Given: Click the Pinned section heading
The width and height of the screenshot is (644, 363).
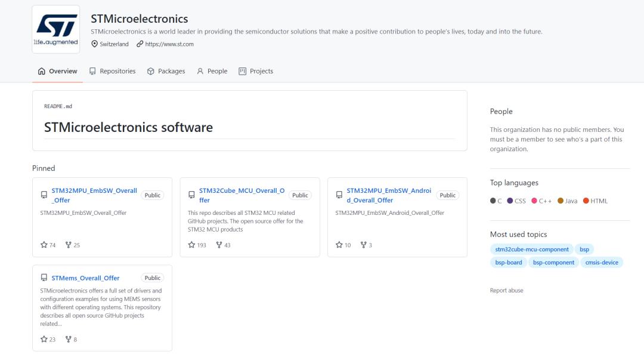Looking at the screenshot, I should pos(44,168).
